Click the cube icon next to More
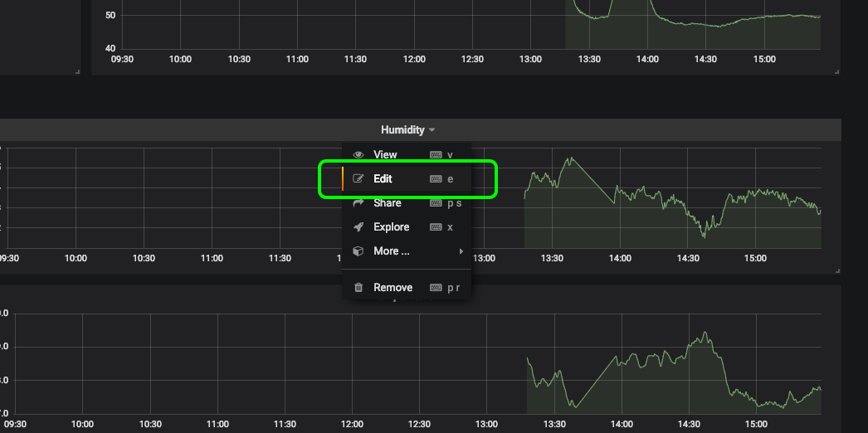 (x=358, y=251)
